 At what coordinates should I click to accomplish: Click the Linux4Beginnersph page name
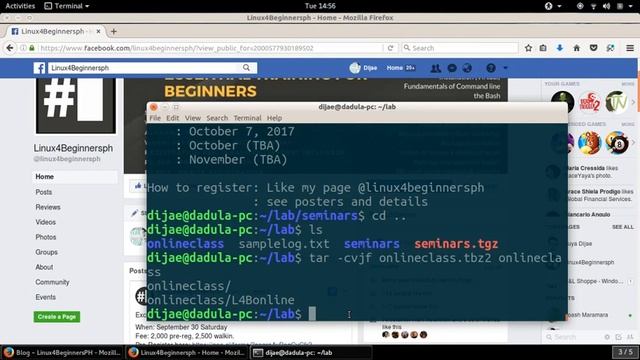(73, 148)
